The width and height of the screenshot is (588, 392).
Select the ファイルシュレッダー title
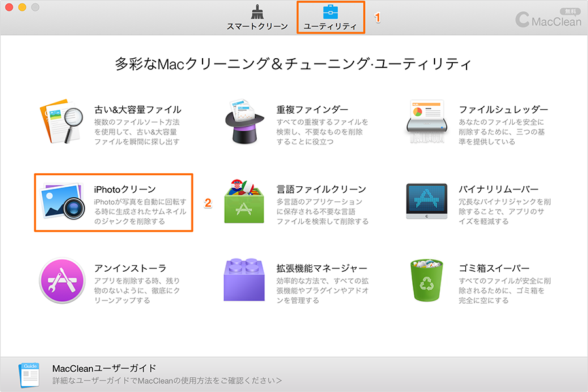[504, 110]
